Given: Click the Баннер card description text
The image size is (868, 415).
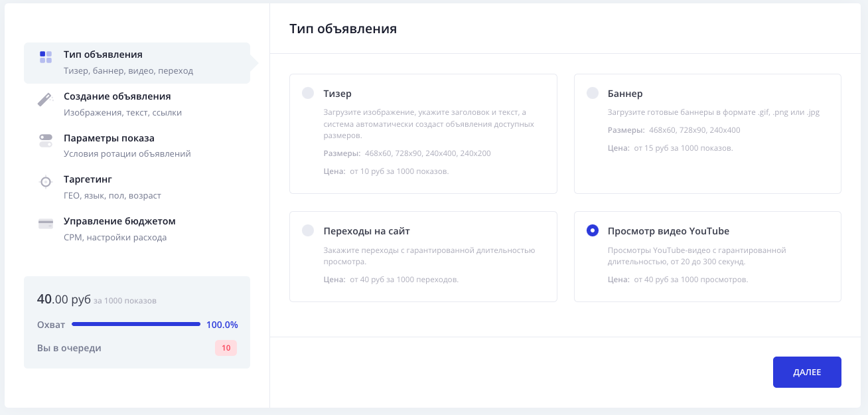Looking at the screenshot, I should click(714, 112).
